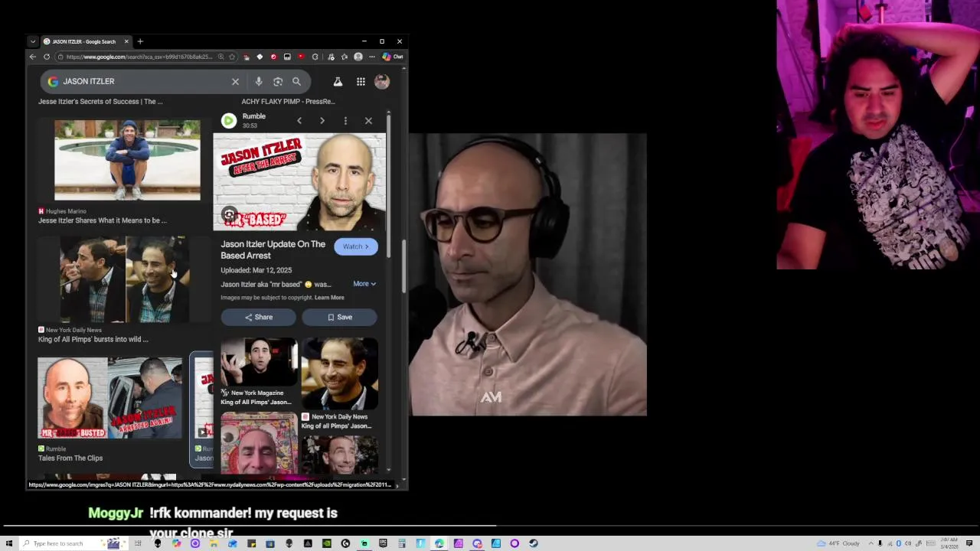Open Steam from the taskbar

[533, 543]
